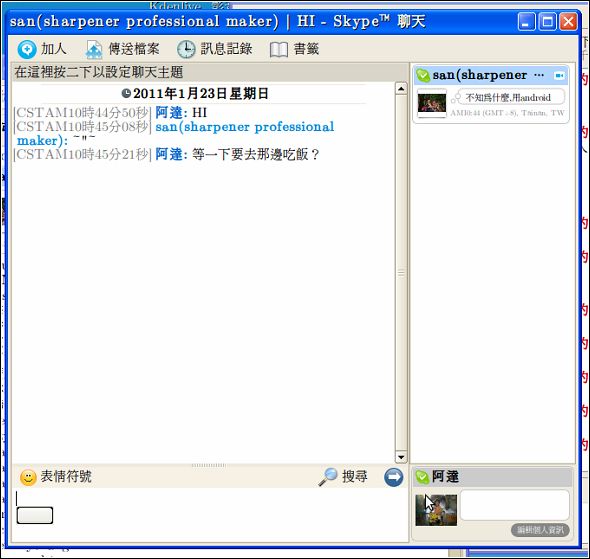Image resolution: width=590 pixels, height=559 pixels.
Task: Click sender name san(sharpener professional in chat
Action: [245, 127]
